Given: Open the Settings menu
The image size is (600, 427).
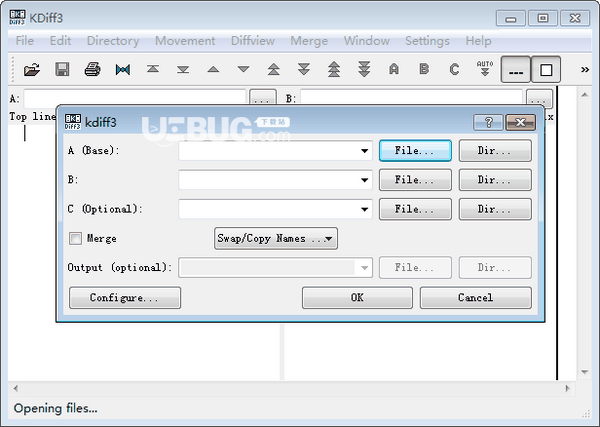Looking at the screenshot, I should tap(427, 41).
